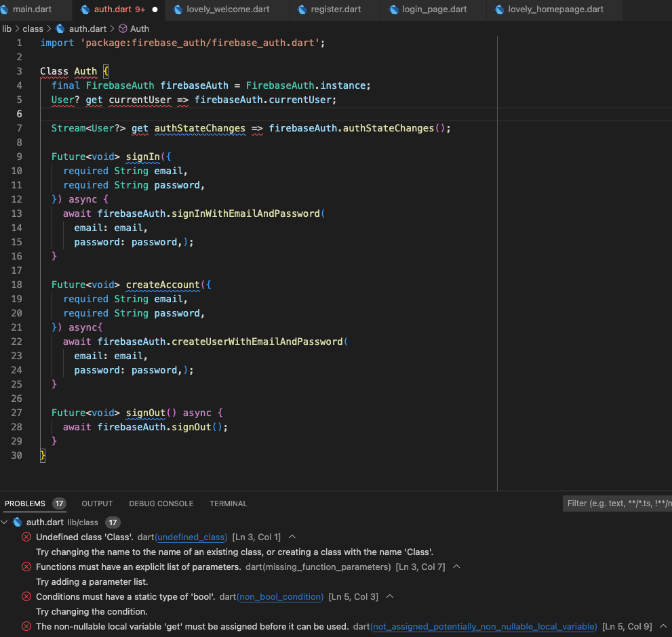Screen dimensions: 672x637
Task: Open the undefined_class documentation link
Action: (191, 537)
